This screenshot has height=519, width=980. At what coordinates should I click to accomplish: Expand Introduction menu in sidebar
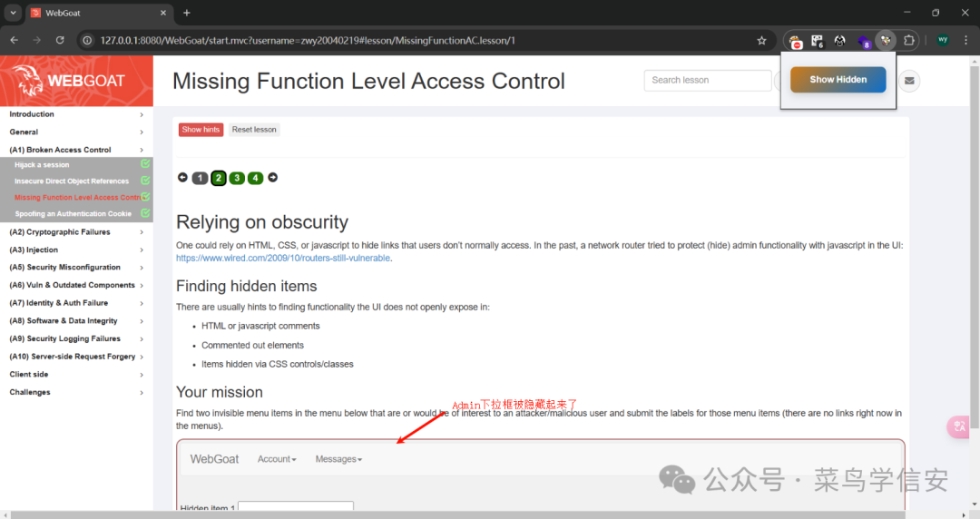point(76,114)
